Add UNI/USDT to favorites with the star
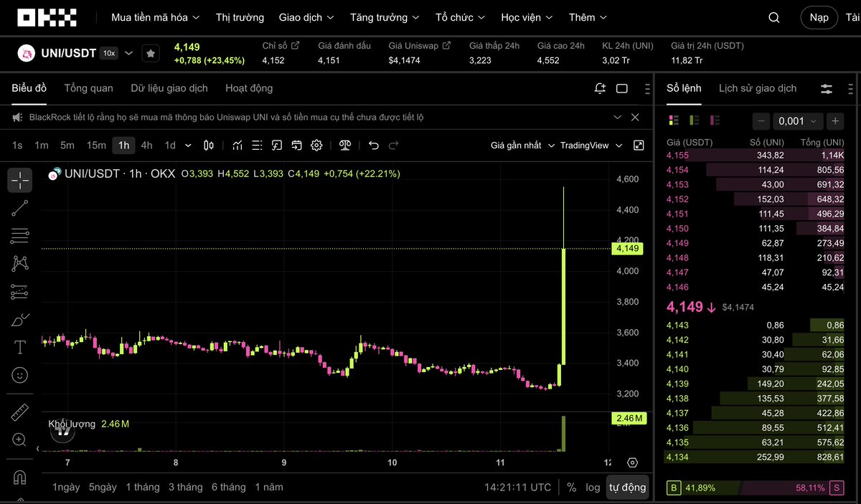 pos(150,53)
